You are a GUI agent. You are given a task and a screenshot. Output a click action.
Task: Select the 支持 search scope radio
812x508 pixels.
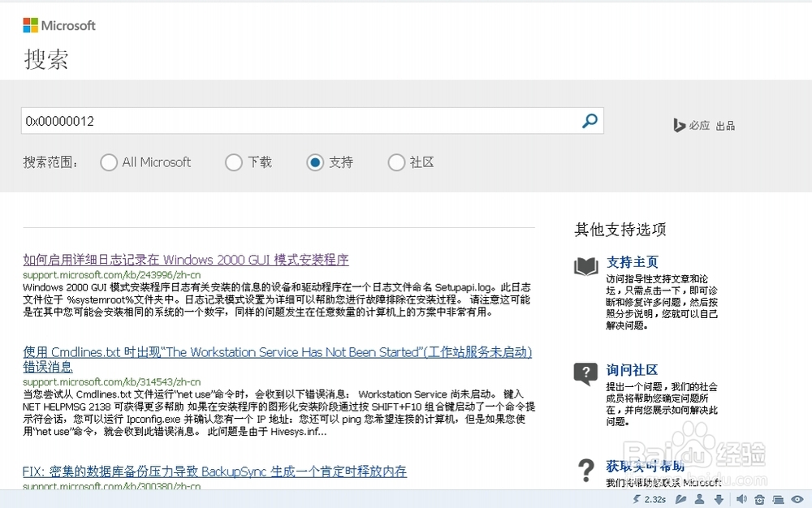(315, 162)
